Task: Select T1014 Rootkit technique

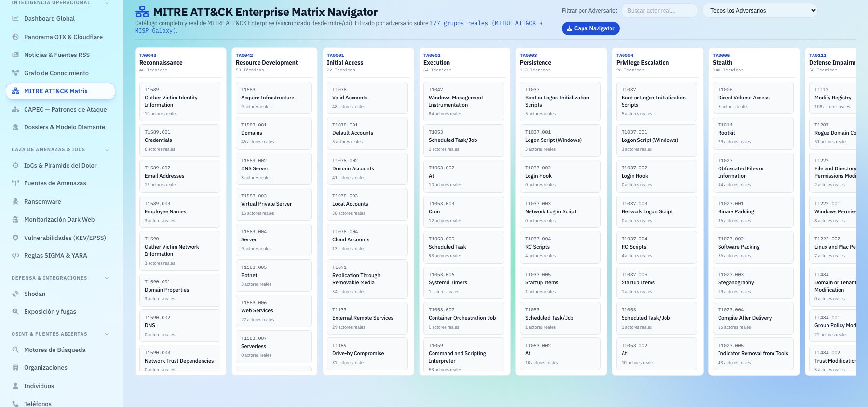Action: pyautogui.click(x=753, y=133)
